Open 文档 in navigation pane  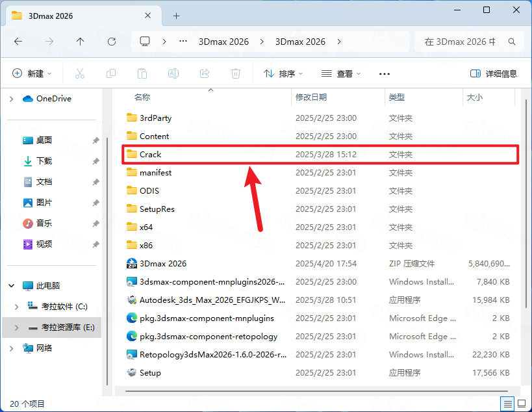44,182
